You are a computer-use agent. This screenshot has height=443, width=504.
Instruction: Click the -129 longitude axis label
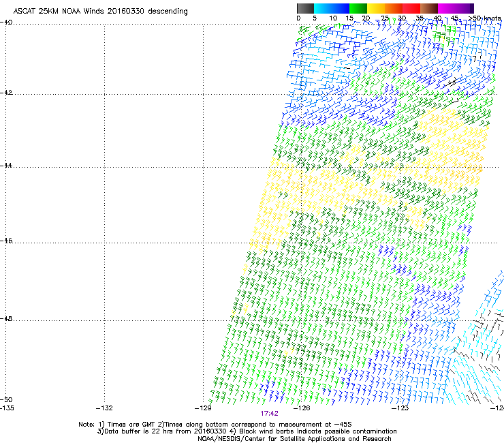[203, 408]
